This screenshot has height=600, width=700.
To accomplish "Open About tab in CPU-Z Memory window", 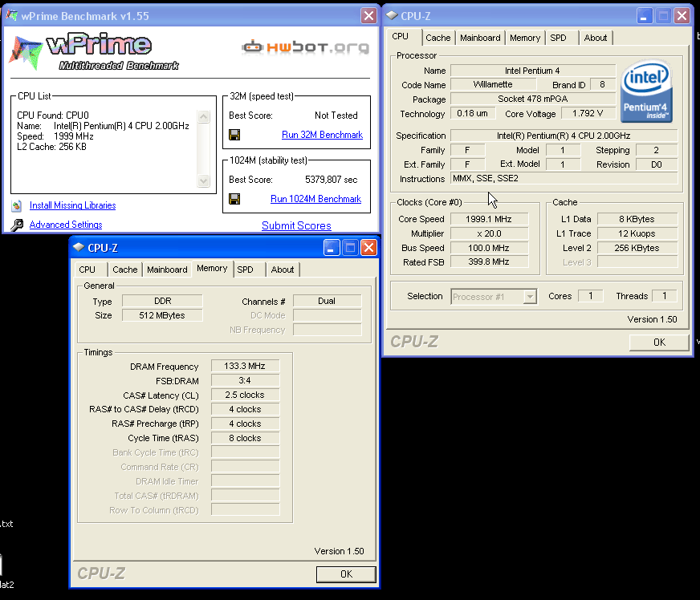I will (282, 270).
